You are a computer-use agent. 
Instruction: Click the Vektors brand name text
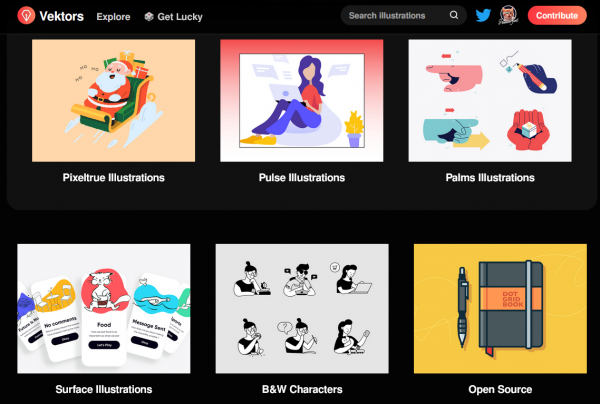point(62,16)
